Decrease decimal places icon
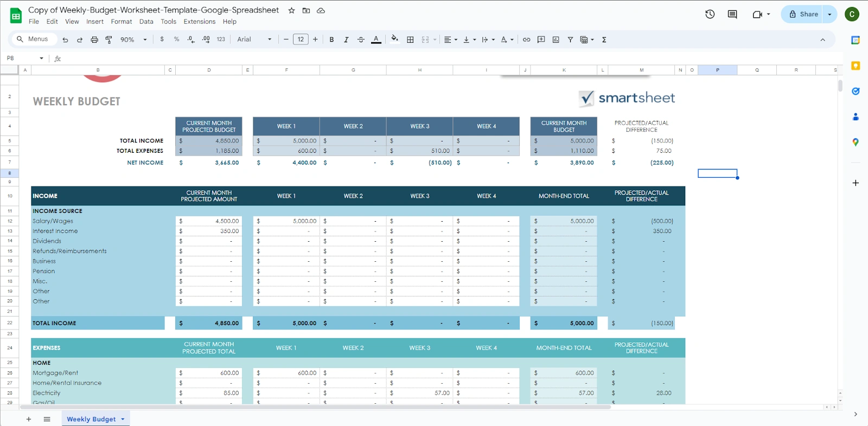868x426 pixels. pyautogui.click(x=191, y=40)
